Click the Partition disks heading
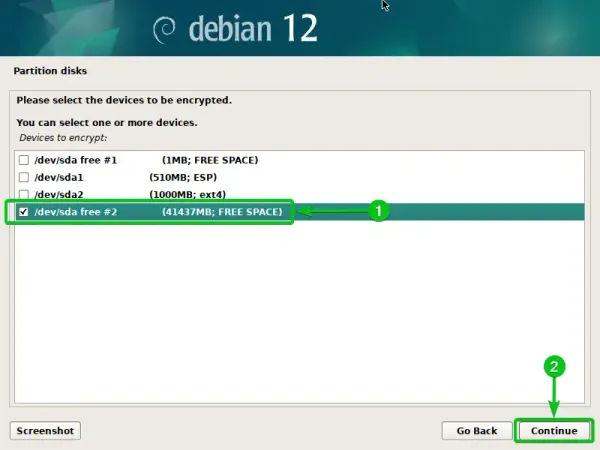Screen dimensions: 600x450 point(48,71)
